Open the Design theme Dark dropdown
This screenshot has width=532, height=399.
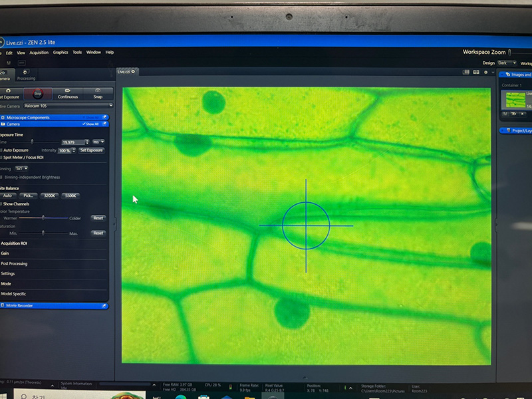(x=509, y=63)
